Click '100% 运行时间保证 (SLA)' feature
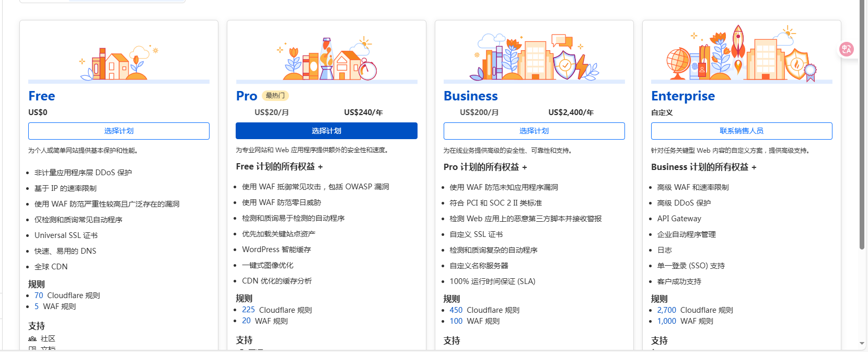 (x=493, y=281)
